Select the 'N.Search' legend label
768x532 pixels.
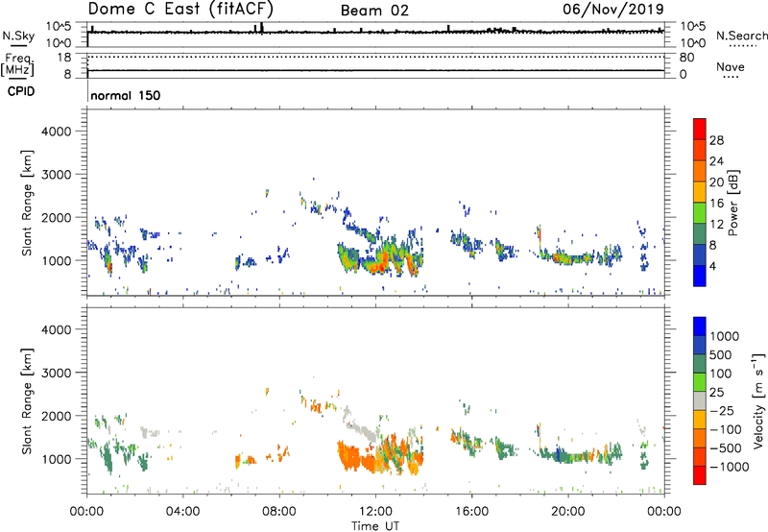(x=741, y=36)
